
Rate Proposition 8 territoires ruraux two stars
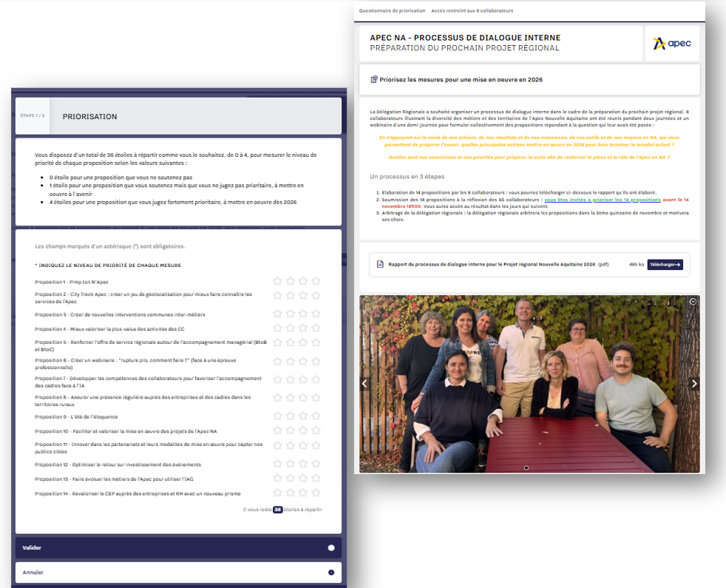[291, 398]
